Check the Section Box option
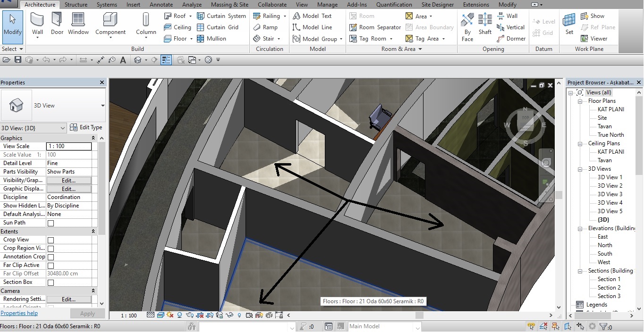 [51, 282]
